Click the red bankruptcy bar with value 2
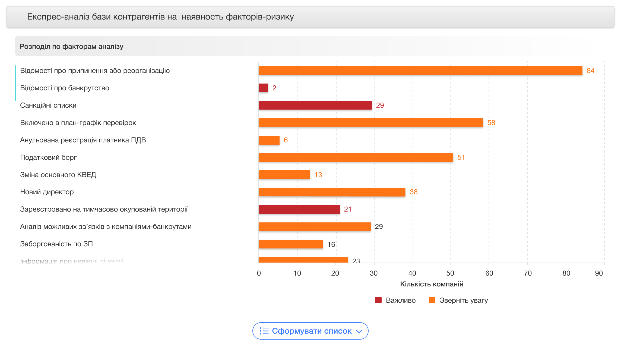The height and width of the screenshot is (364, 621). point(263,88)
